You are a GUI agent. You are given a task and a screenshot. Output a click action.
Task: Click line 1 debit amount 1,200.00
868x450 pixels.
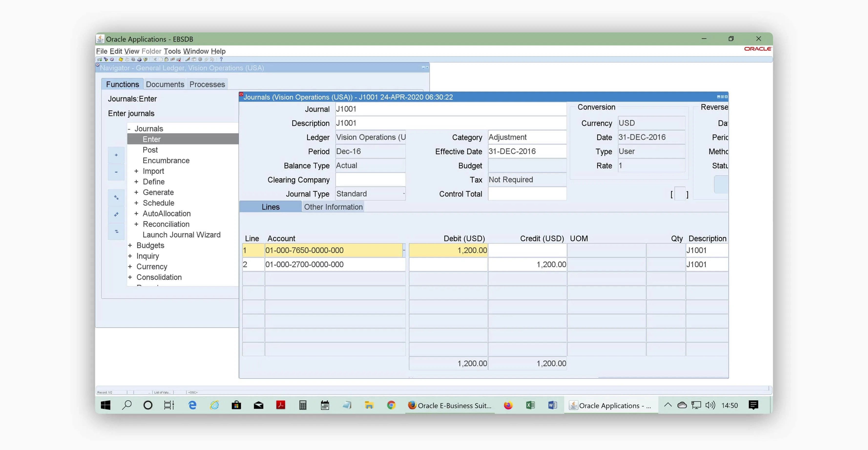pyautogui.click(x=448, y=250)
